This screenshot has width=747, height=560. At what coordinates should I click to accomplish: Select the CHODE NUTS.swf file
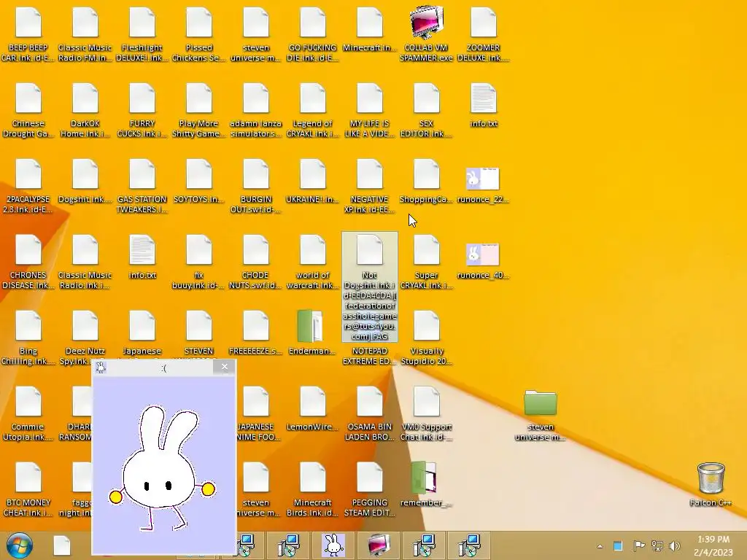(256, 262)
